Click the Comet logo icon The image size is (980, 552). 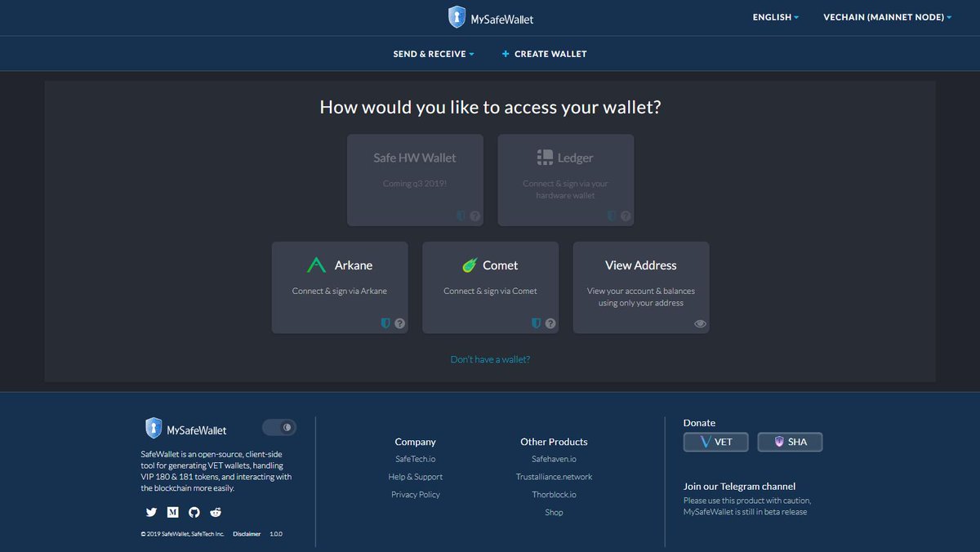click(470, 265)
